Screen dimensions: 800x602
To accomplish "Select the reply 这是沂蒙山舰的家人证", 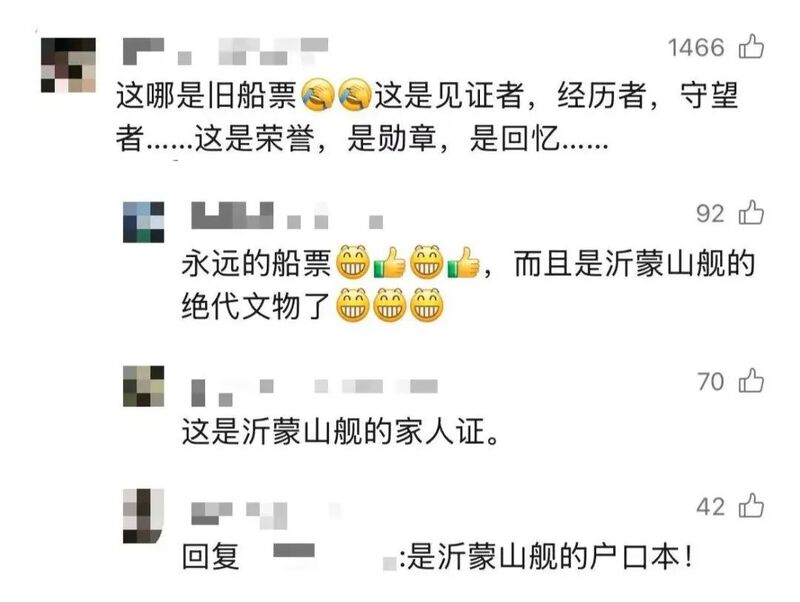I will click(x=340, y=432).
